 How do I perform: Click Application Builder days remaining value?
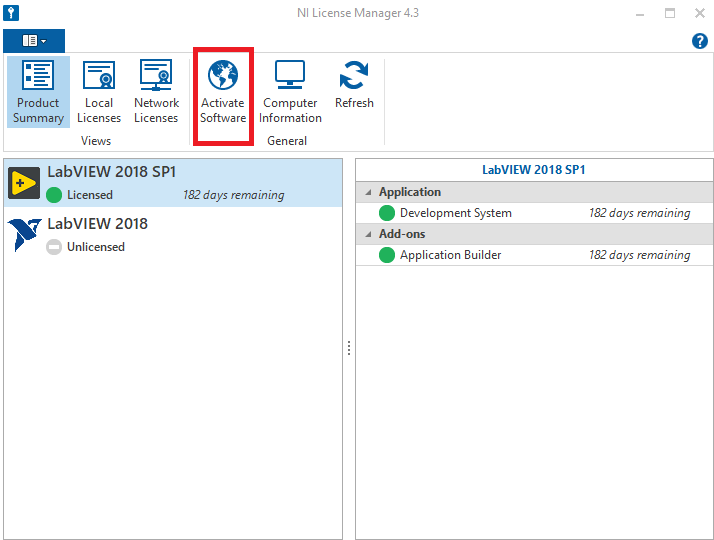pyautogui.click(x=639, y=255)
